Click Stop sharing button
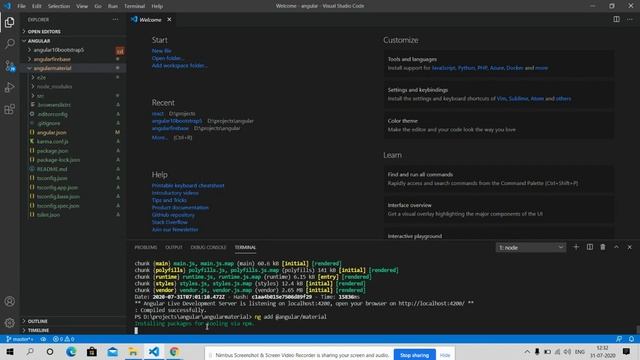 click(414, 355)
